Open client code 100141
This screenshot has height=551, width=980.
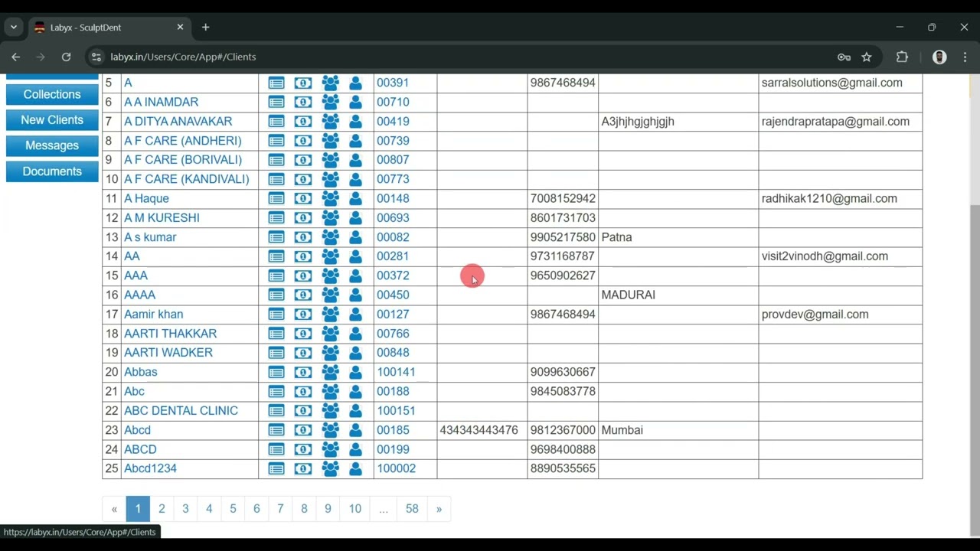click(396, 372)
